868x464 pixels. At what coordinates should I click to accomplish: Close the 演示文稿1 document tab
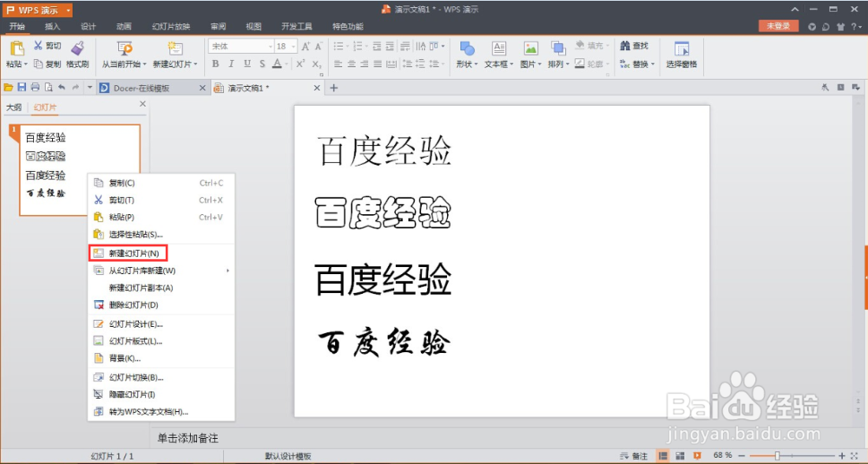point(317,88)
